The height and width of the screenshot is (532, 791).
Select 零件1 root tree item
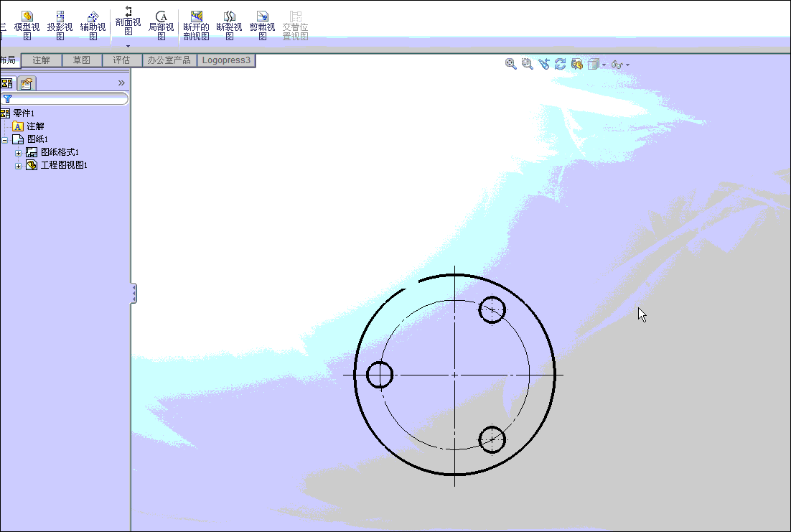tap(18, 113)
